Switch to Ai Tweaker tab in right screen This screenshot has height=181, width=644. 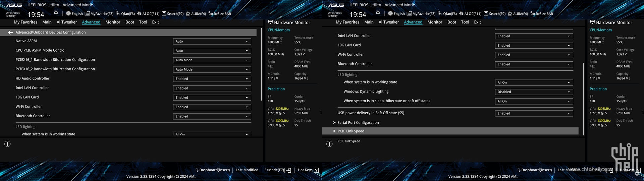coord(389,22)
